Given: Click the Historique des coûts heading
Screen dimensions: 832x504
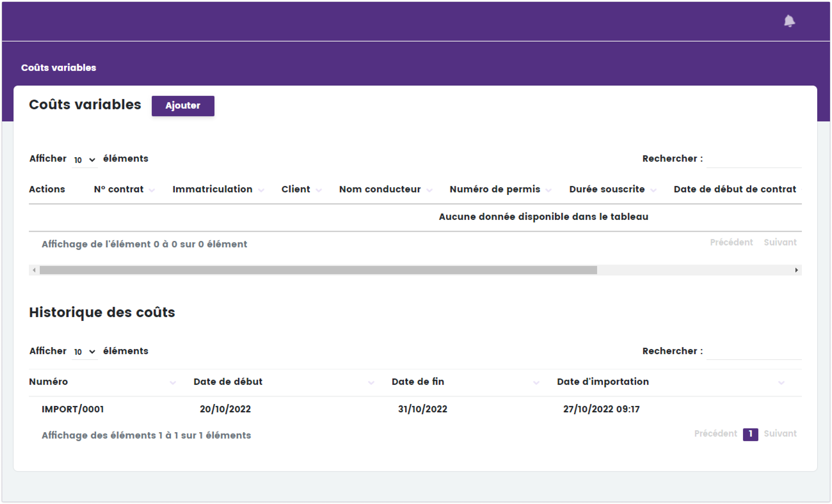Looking at the screenshot, I should [x=102, y=312].
